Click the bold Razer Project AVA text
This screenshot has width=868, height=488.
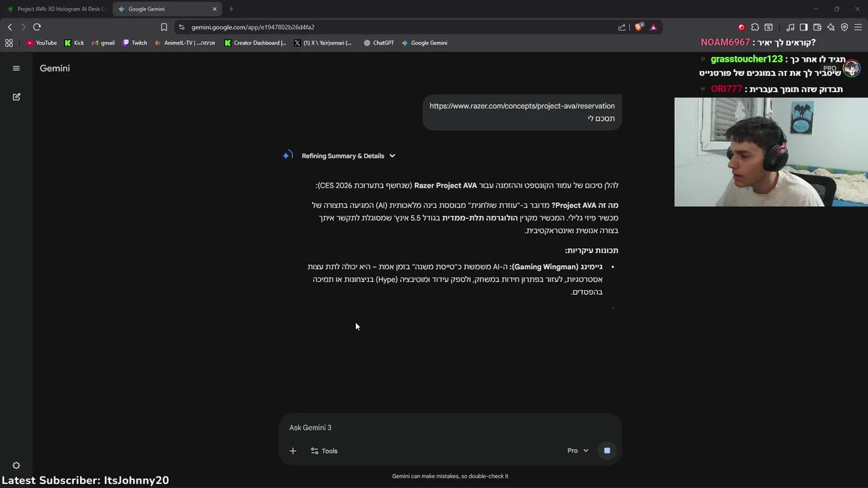[x=446, y=186]
